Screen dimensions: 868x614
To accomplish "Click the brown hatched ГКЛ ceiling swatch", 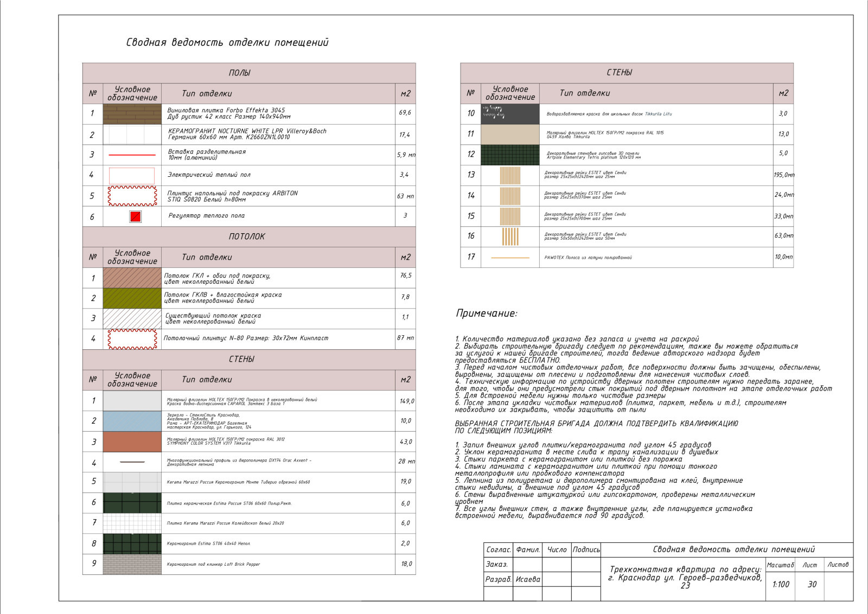I will pyautogui.click(x=132, y=278).
